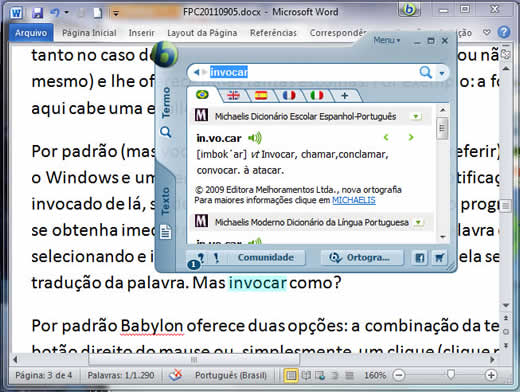Open the Referências ribbon tab

click(x=273, y=33)
